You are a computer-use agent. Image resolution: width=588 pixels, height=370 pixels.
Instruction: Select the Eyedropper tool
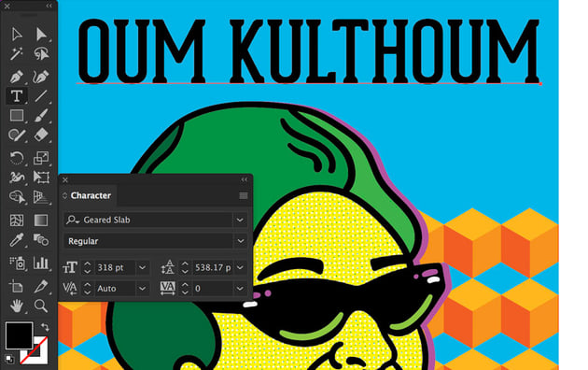click(x=17, y=239)
